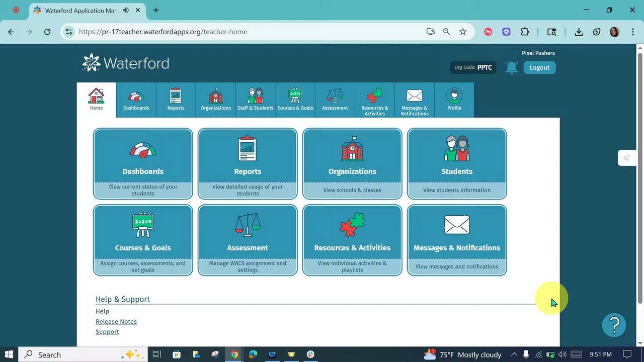
Task: Click 'Manage WACS assignment and settings' text
Action: [248, 266]
